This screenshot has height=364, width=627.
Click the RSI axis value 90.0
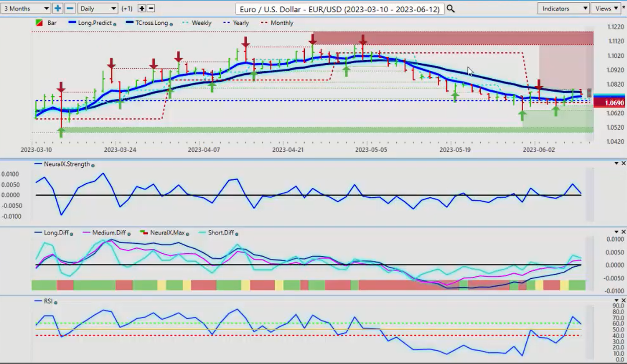(618, 306)
